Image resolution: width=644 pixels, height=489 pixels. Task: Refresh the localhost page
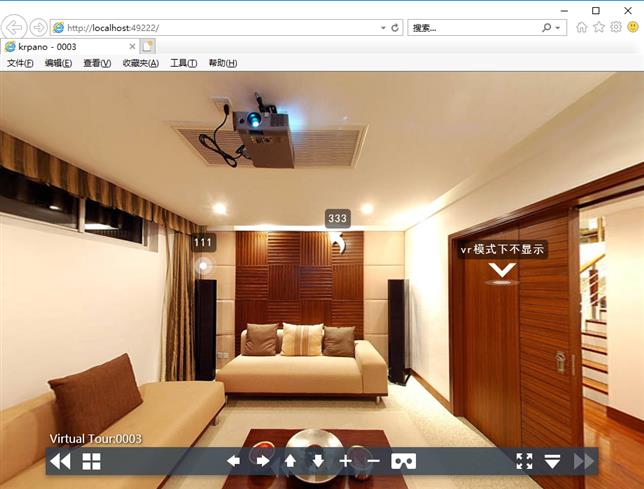[395, 28]
